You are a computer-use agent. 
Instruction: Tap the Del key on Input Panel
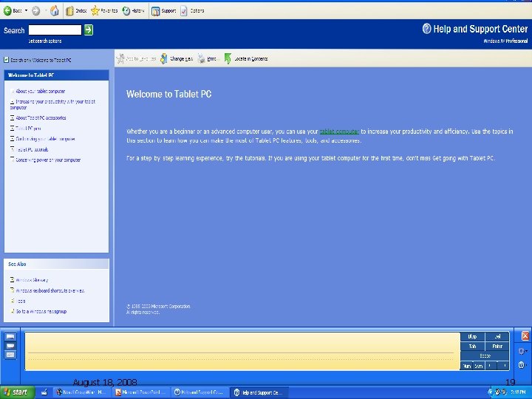point(497,337)
